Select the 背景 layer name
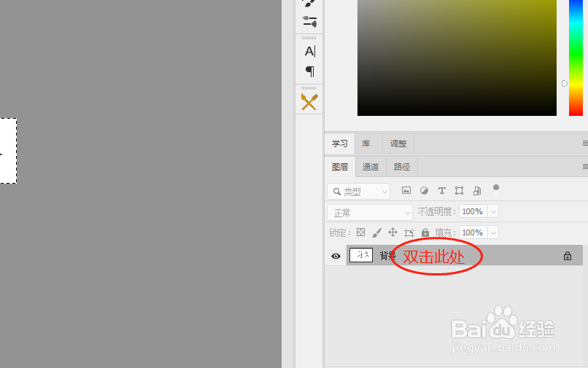 (x=388, y=256)
